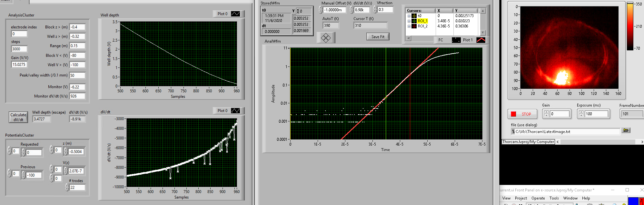Click the ROI_1 green cursor icon
644x205 pixels.
click(x=414, y=21)
